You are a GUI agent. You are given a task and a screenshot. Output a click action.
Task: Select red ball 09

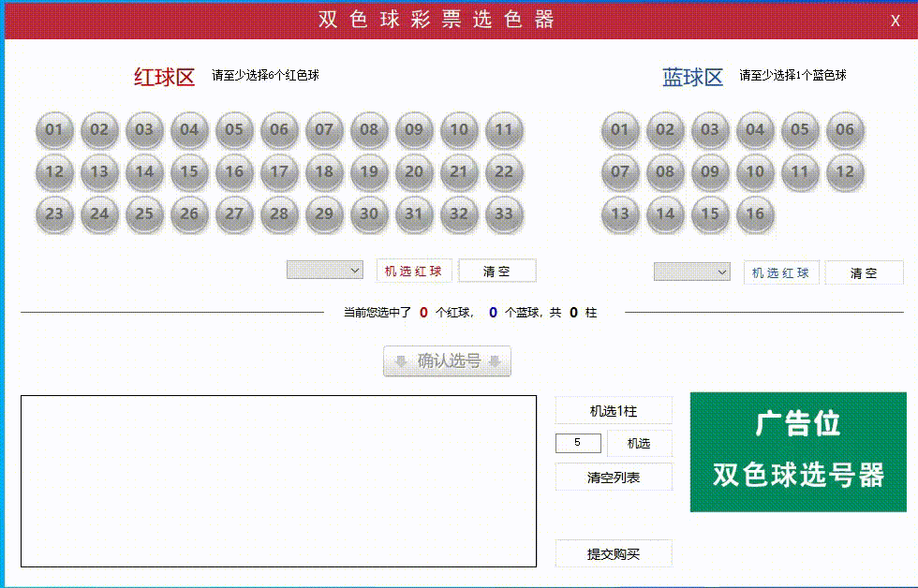[x=414, y=130]
